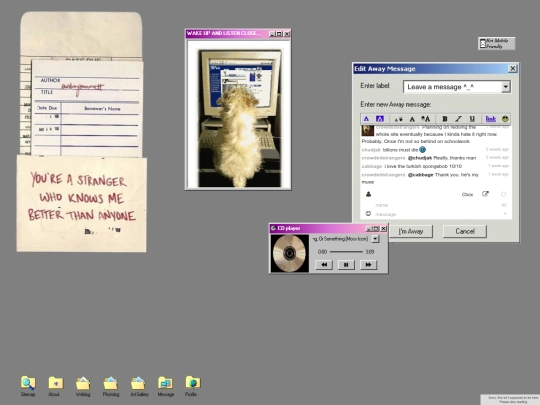Screen dimensions: 540x405
Task: Click the chat profile person icon
Action: [x=368, y=194]
